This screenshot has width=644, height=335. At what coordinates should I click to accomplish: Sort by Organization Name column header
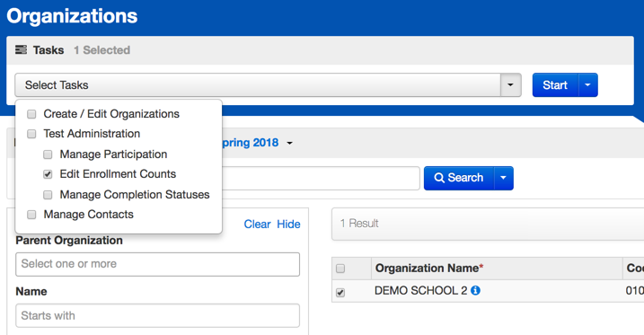[429, 268]
